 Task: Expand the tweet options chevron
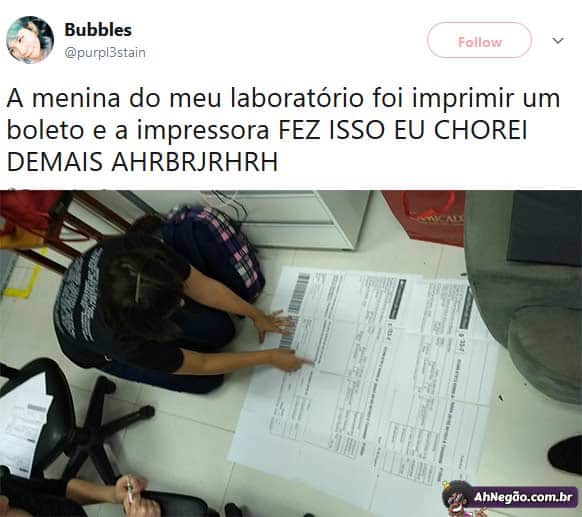[x=558, y=40]
